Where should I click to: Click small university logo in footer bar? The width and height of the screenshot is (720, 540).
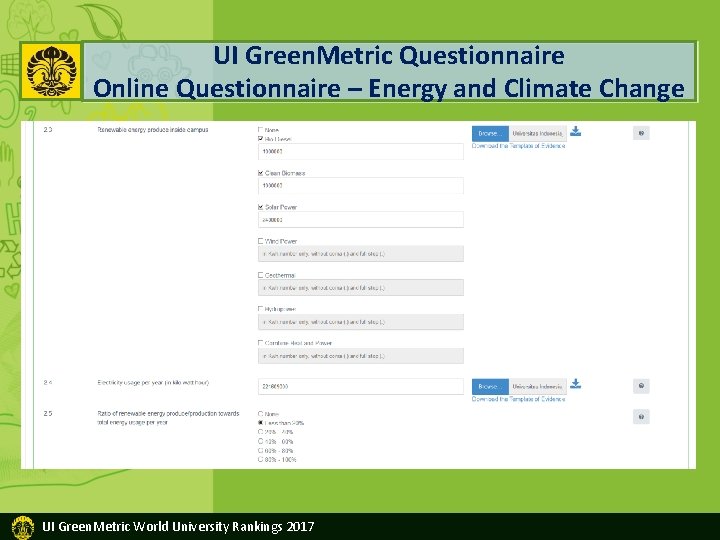(x=22, y=527)
